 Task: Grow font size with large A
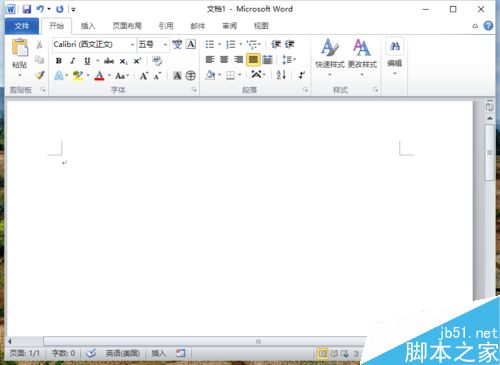pos(144,76)
